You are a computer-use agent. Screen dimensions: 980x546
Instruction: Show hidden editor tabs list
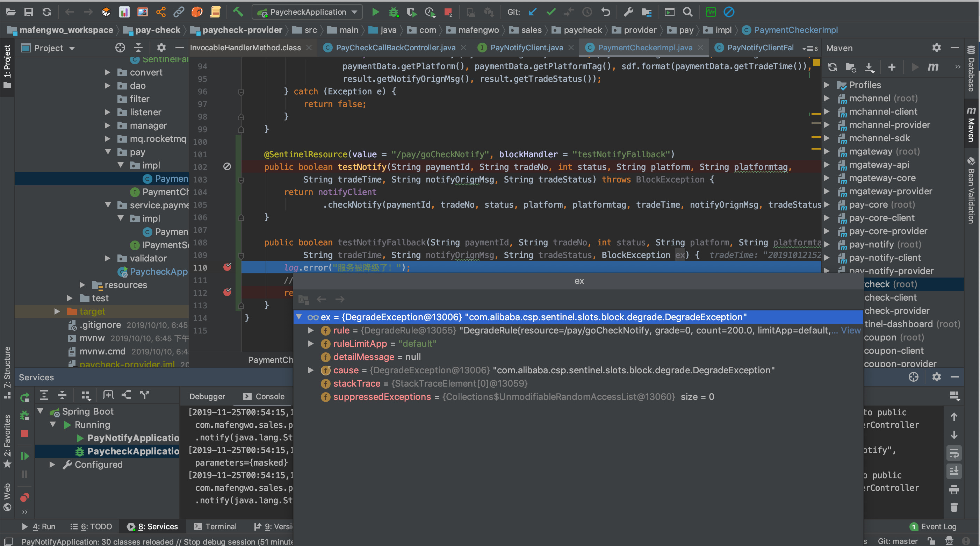[810, 48]
